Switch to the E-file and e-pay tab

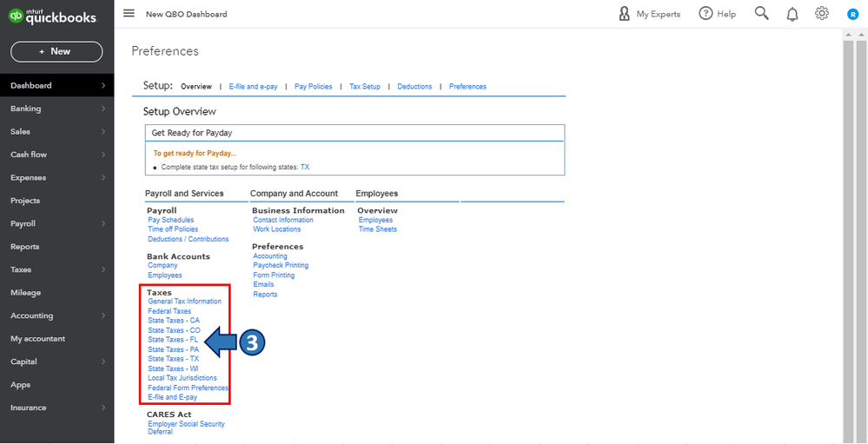[x=253, y=87]
